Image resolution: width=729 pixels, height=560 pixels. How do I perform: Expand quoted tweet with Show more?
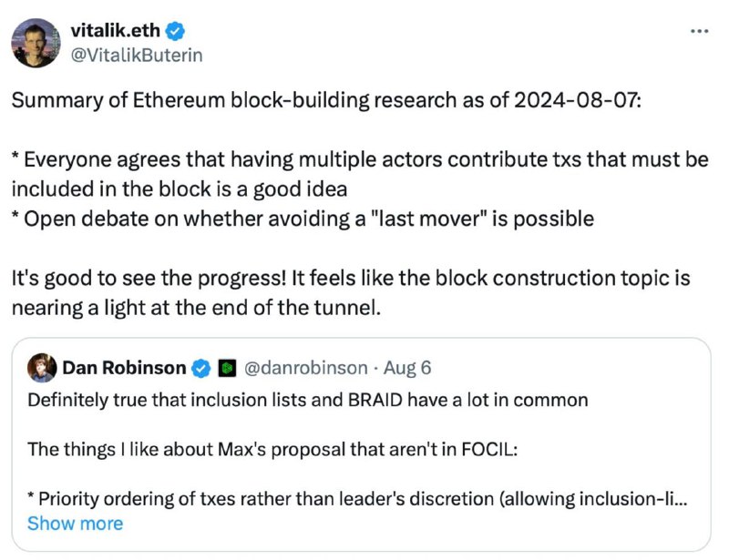click(76, 524)
